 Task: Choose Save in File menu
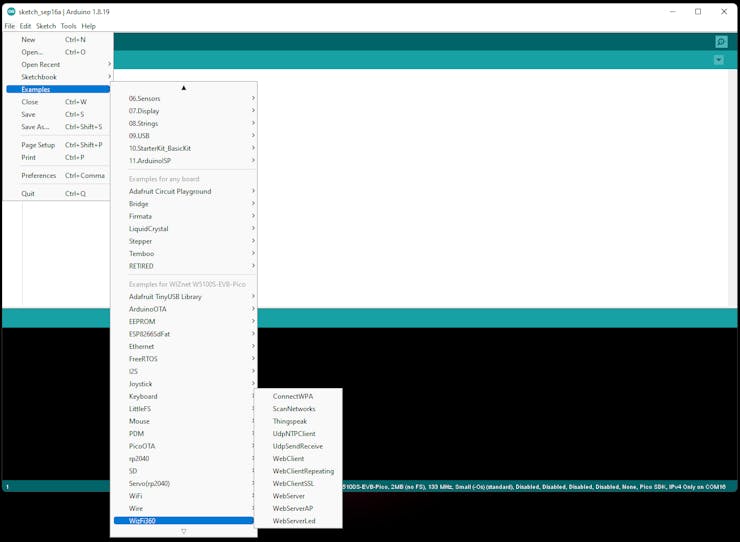pyautogui.click(x=58, y=114)
